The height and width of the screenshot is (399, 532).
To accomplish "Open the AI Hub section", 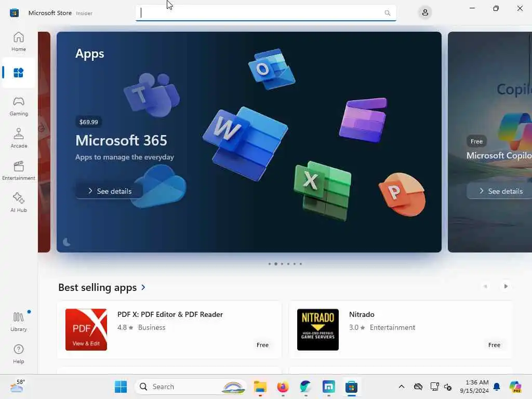I will click(18, 203).
